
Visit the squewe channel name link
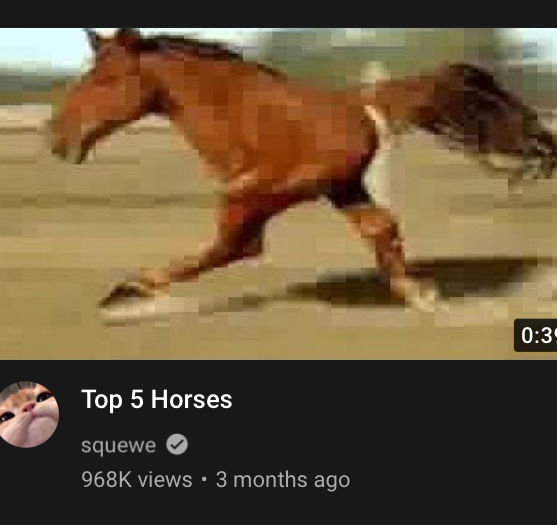point(118,445)
